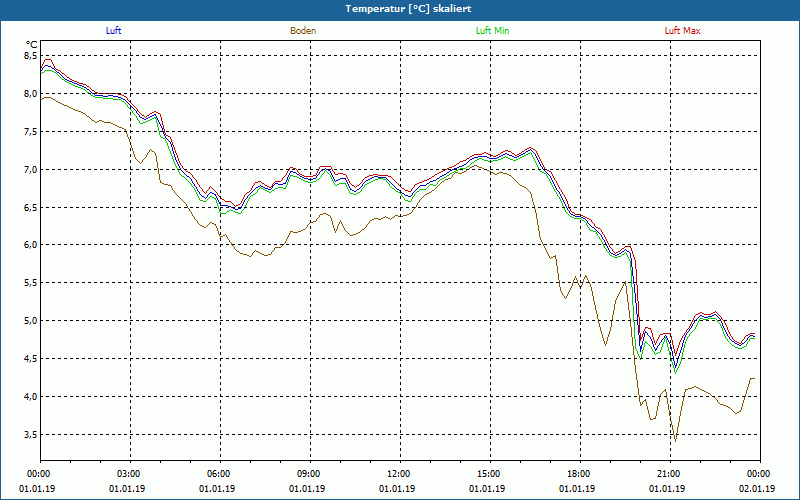
Task: Click the 6,0 y-axis value
Action: coord(30,245)
